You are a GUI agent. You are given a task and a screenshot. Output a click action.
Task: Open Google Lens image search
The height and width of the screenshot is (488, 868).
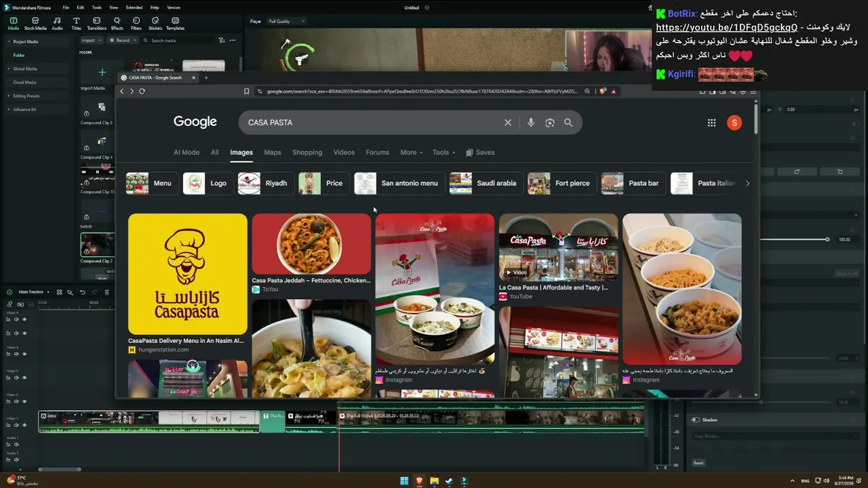tap(550, 123)
